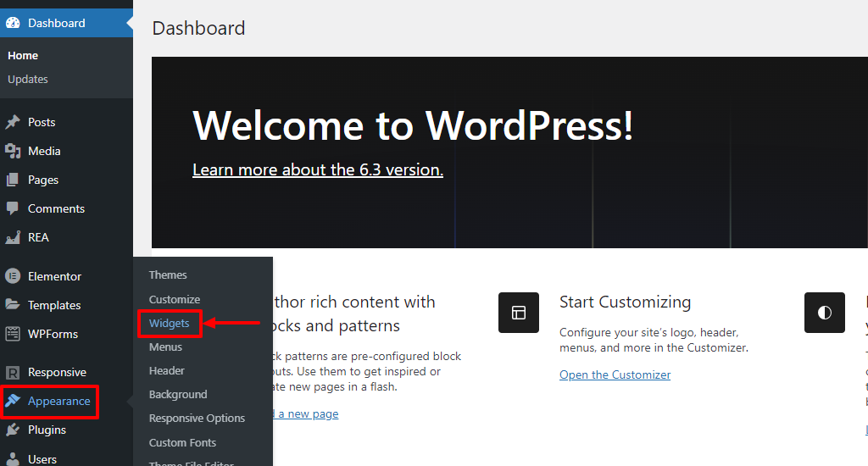Click the Dashboard gauge icon
The width and height of the screenshot is (868, 466).
(13, 23)
